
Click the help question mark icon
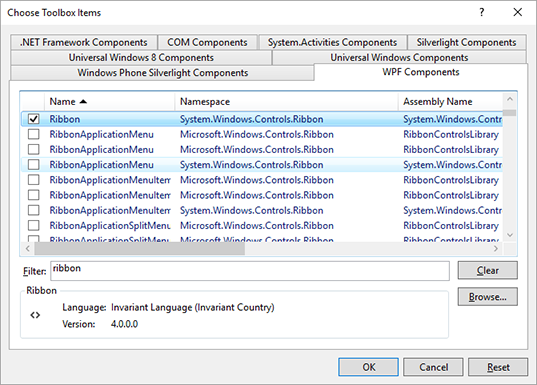[x=482, y=12]
